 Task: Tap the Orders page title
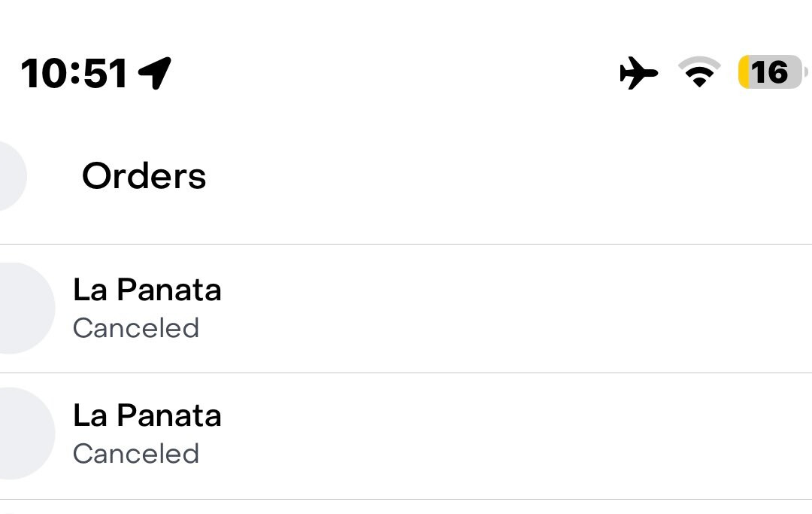[144, 176]
